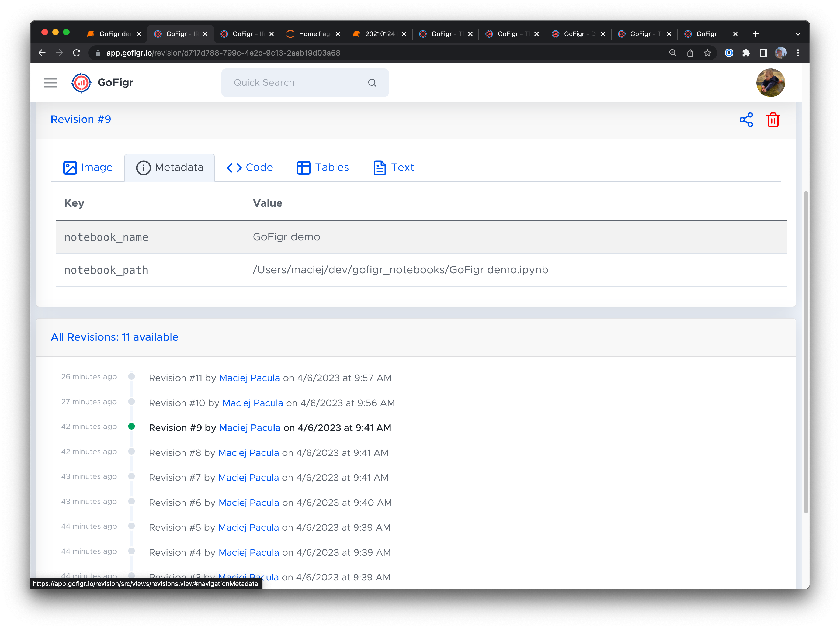840x629 pixels.
Task: Open the browser Extensions puzzle icon
Action: (747, 53)
